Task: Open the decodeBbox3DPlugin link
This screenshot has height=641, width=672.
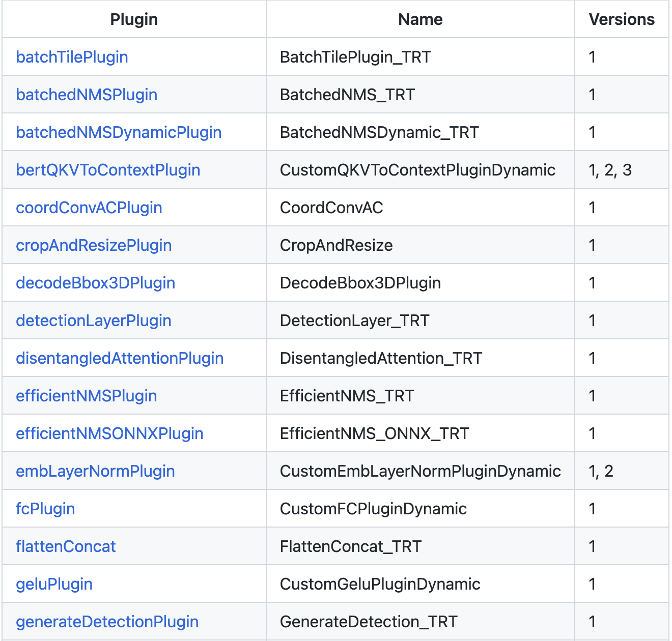Action: [x=96, y=283]
